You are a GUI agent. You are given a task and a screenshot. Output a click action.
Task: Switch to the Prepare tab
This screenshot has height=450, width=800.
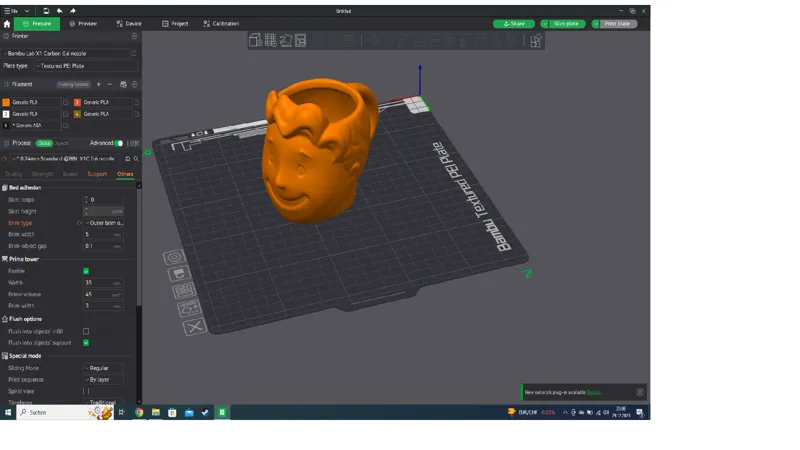pos(37,24)
